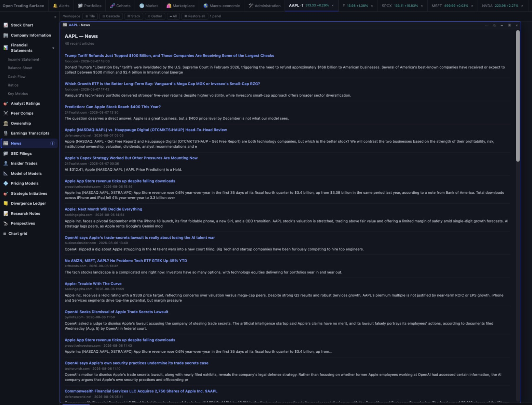532x405 pixels.
Task: Open the Model of Models icon
Action: [5, 174]
